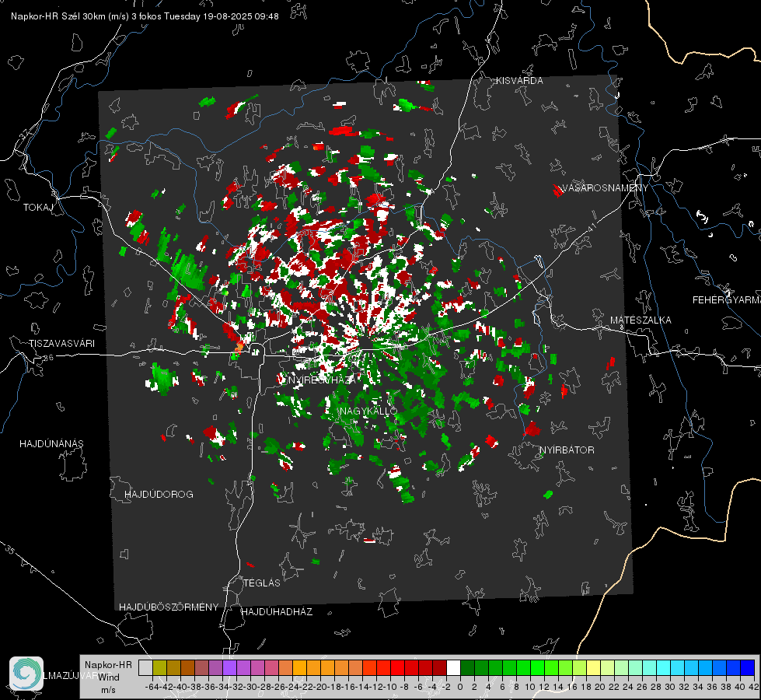Click the Napkor-HR label in the legend
This screenshot has height=700, width=761.
[108, 665]
